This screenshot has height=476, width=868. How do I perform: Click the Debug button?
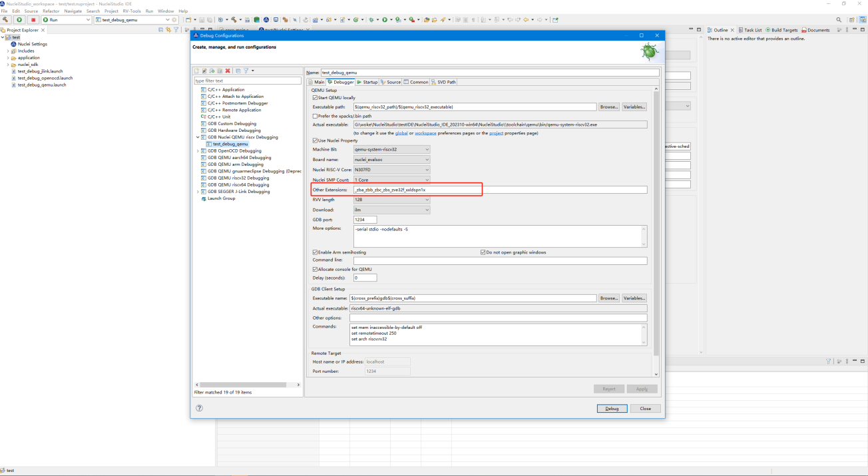coord(612,408)
